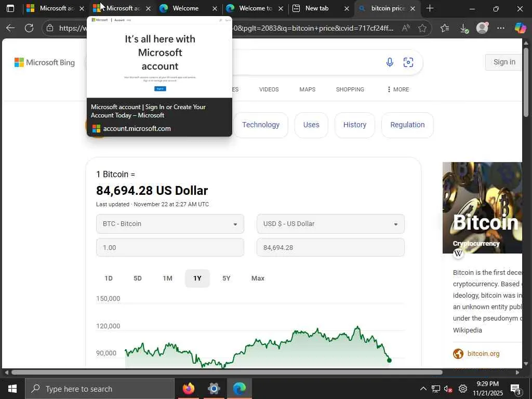Open the tray settings gear icon

click(462, 389)
